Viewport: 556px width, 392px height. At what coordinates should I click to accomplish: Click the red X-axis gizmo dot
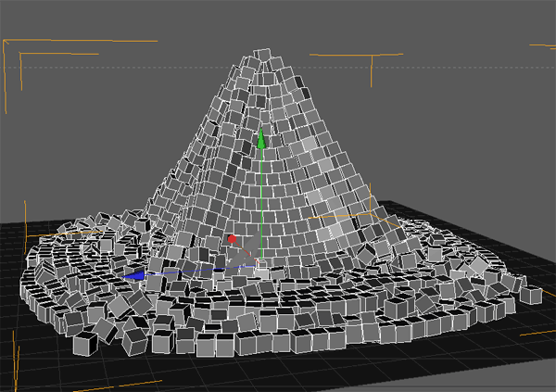tap(232, 239)
